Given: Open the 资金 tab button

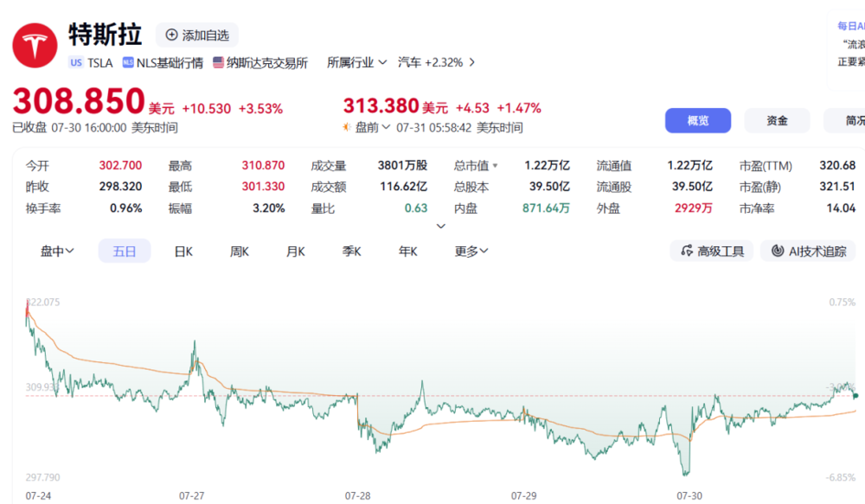Looking at the screenshot, I should (x=777, y=120).
